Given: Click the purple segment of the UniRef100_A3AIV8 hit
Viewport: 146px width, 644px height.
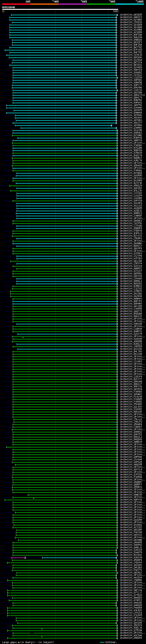Looking at the screenshot, I should (x=19, y=558).
